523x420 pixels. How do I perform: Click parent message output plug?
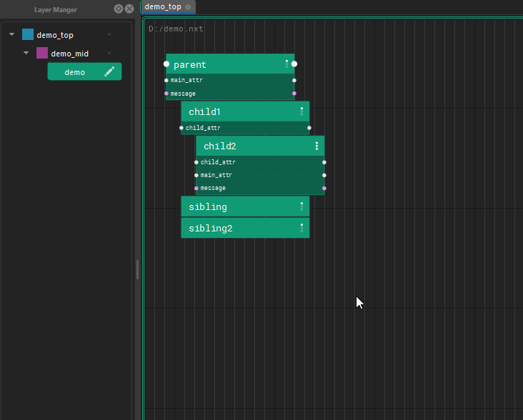tap(294, 94)
